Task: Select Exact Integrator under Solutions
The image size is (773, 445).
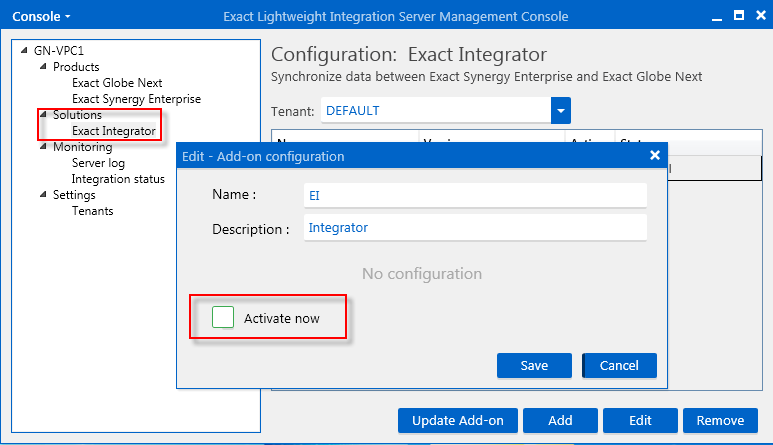Action: [x=114, y=131]
